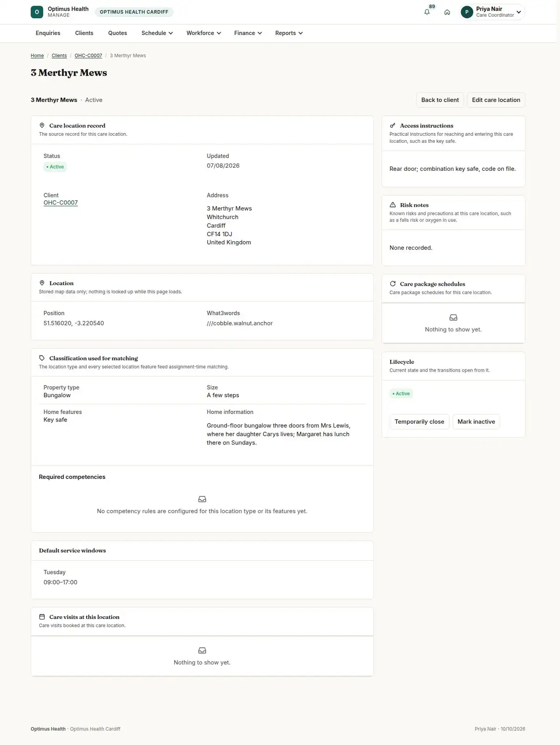560x745 pixels.
Task: Open the Quotes nav item
Action: tap(118, 33)
